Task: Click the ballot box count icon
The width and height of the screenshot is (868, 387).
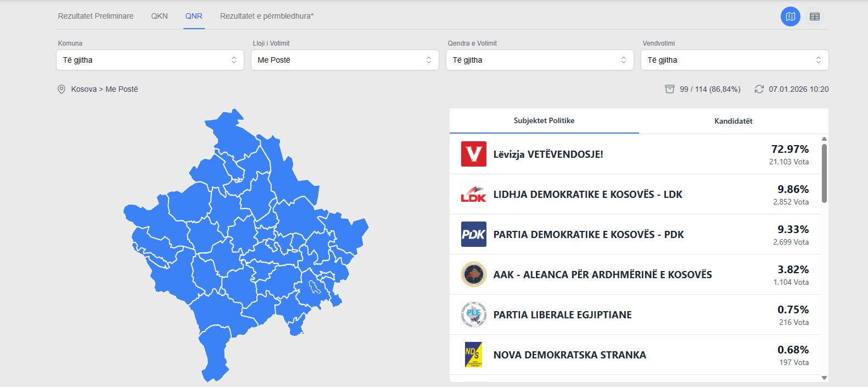Action: tap(669, 89)
